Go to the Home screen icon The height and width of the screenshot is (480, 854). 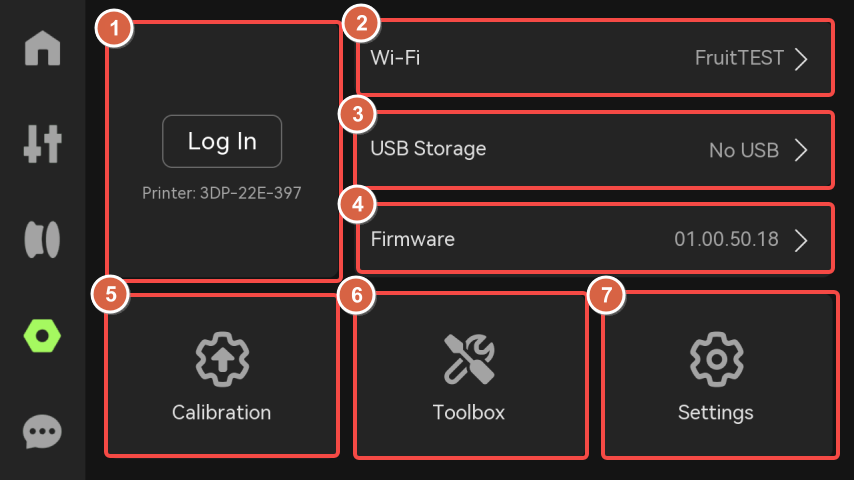pos(42,48)
